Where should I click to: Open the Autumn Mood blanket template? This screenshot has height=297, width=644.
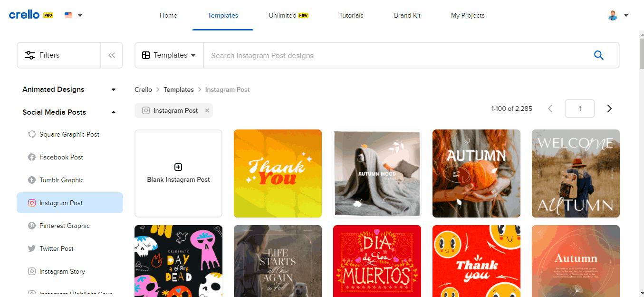[377, 173]
